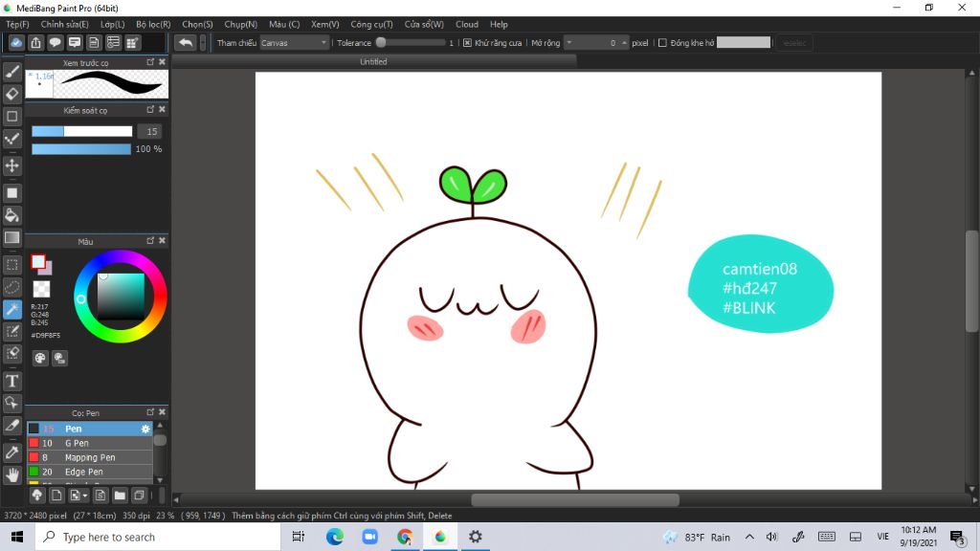Click the brush script icon
The image size is (980, 551).
click(100, 496)
